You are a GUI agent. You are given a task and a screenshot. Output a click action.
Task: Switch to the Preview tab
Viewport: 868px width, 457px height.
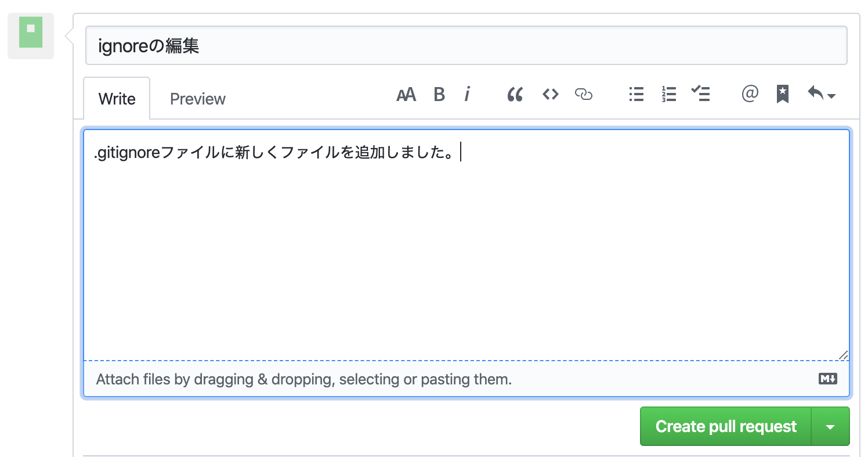click(197, 99)
